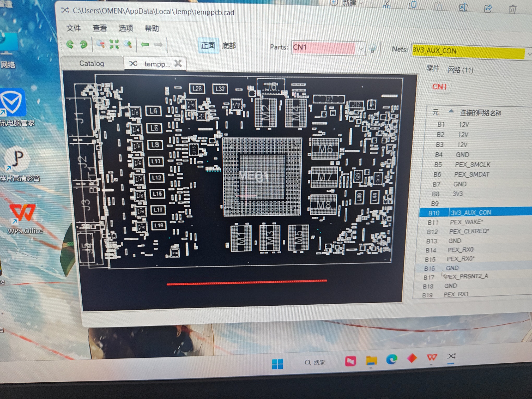This screenshot has height=399, width=532.
Task: Expand the Parts CN1 dropdown
Action: click(361, 49)
